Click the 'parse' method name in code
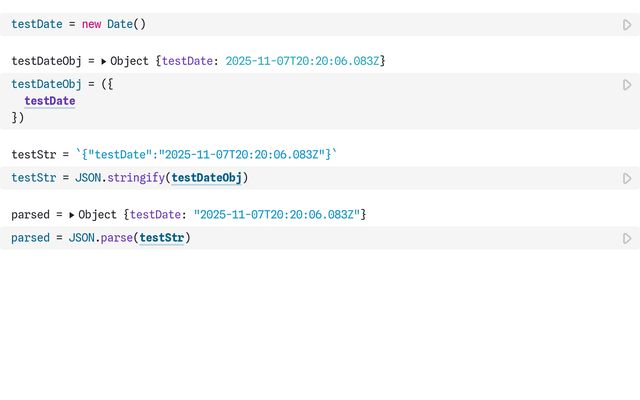Image resolution: width=640 pixels, height=400 pixels. [x=116, y=238]
